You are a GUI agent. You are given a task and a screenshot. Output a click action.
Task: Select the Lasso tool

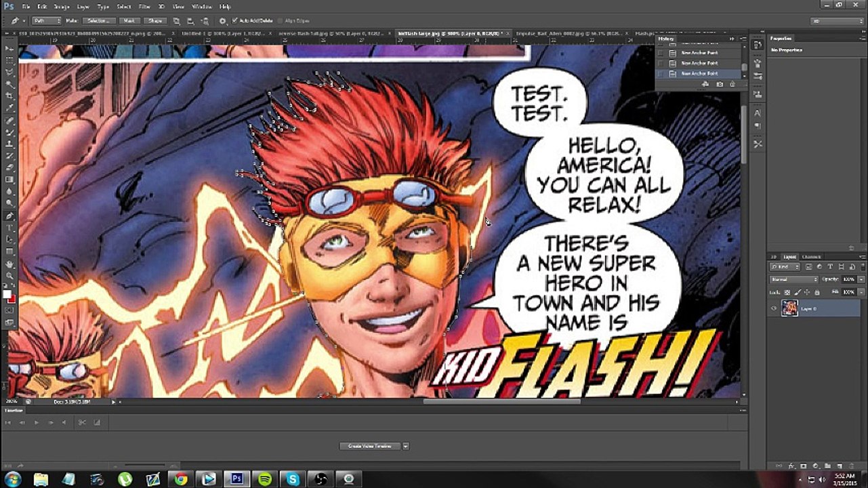(x=9, y=72)
